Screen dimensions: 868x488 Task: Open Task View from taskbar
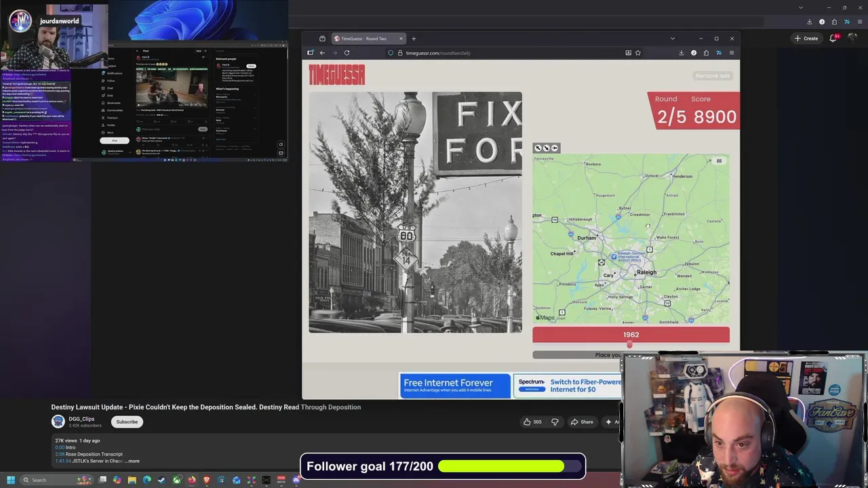pyautogui.click(x=102, y=480)
